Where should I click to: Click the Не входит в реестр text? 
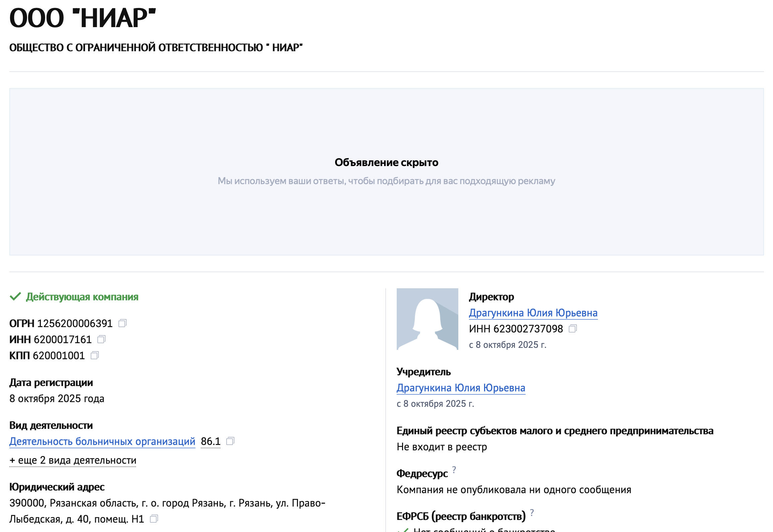coord(442,447)
